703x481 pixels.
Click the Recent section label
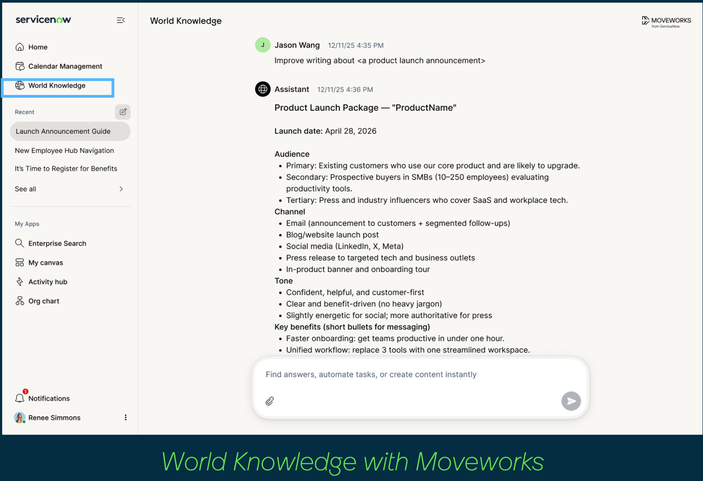click(x=24, y=112)
